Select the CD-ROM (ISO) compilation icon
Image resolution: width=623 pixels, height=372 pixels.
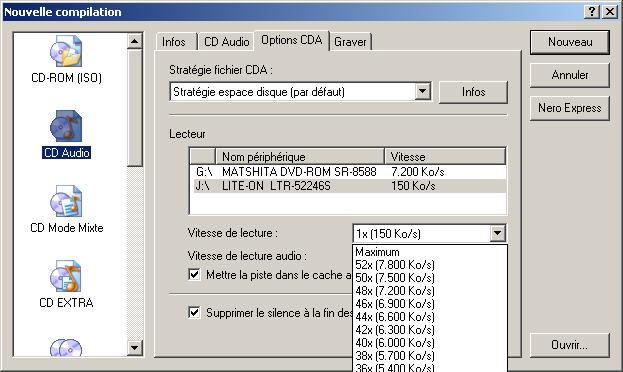coord(66,51)
